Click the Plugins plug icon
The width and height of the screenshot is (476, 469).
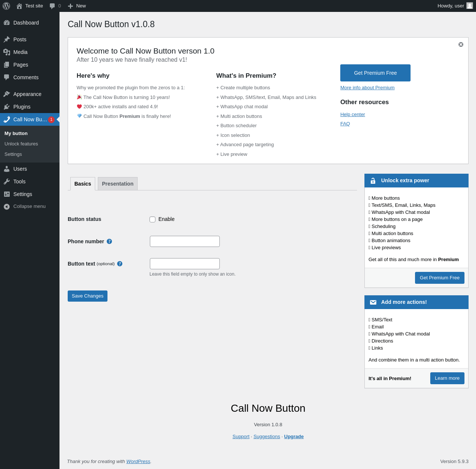tap(7, 107)
